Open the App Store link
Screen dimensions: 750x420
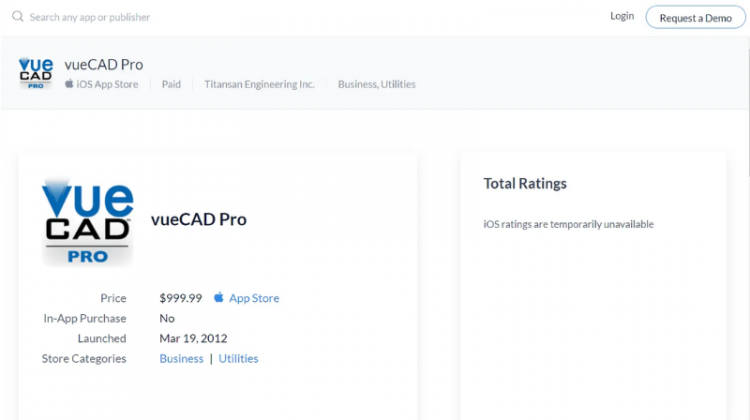pyautogui.click(x=254, y=298)
